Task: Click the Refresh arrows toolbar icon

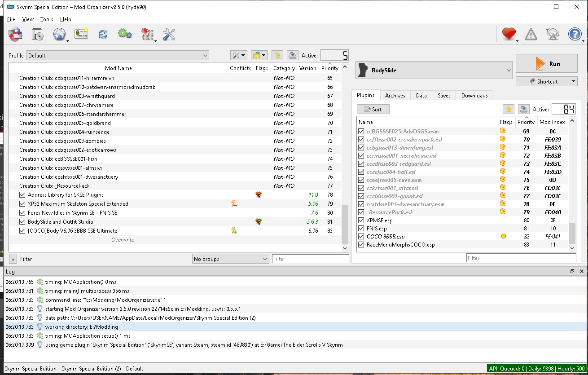Action: 103,34
